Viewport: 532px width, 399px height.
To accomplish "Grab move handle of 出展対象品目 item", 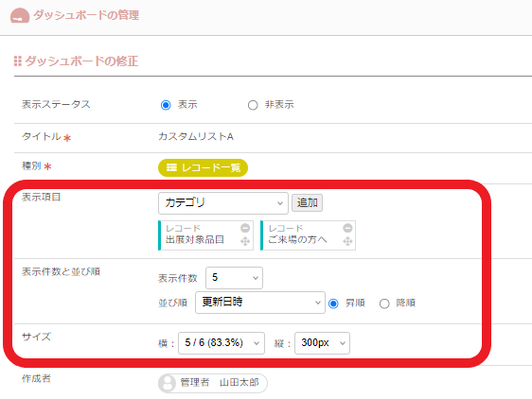I will (245, 241).
